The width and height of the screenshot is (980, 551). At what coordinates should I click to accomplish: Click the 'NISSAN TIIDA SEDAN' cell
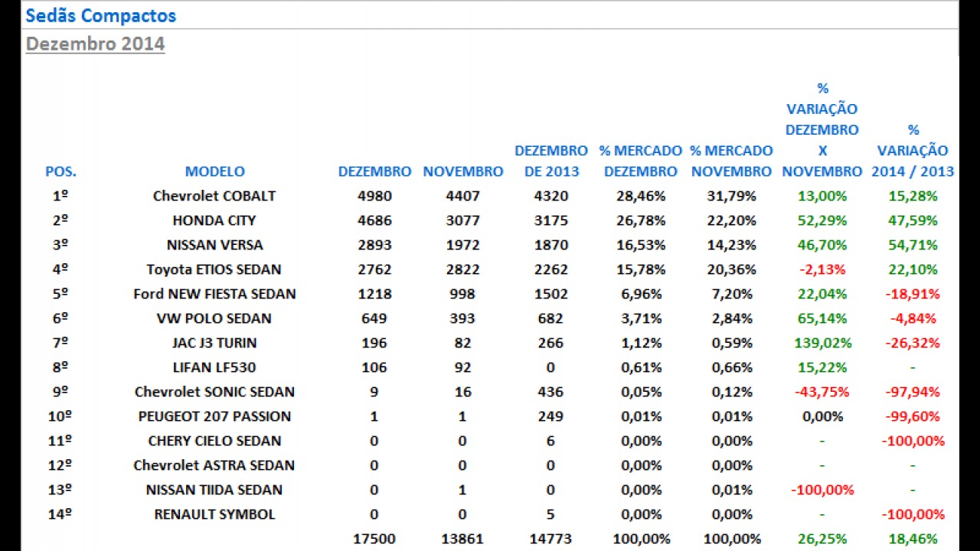coord(214,490)
